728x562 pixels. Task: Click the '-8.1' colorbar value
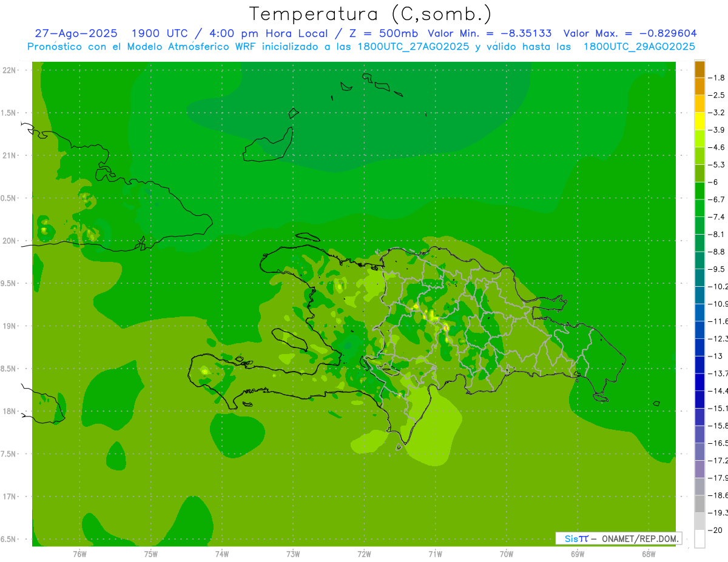point(717,234)
